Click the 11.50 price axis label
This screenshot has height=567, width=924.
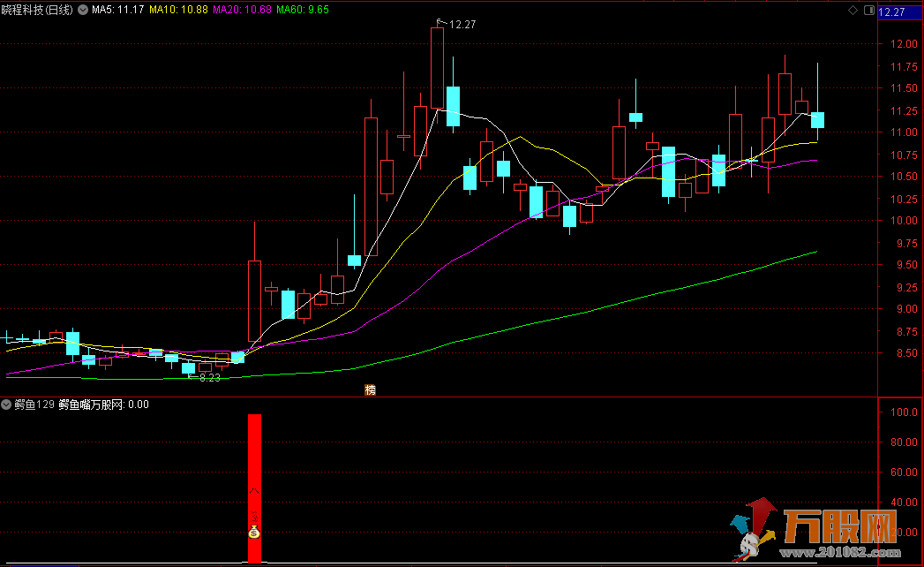[x=904, y=88]
